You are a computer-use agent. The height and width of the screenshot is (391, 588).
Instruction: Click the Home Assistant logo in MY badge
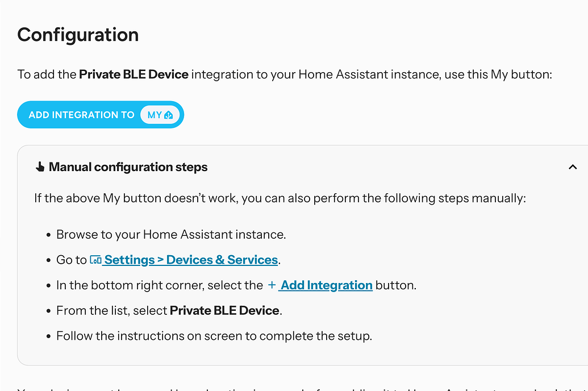pos(169,115)
